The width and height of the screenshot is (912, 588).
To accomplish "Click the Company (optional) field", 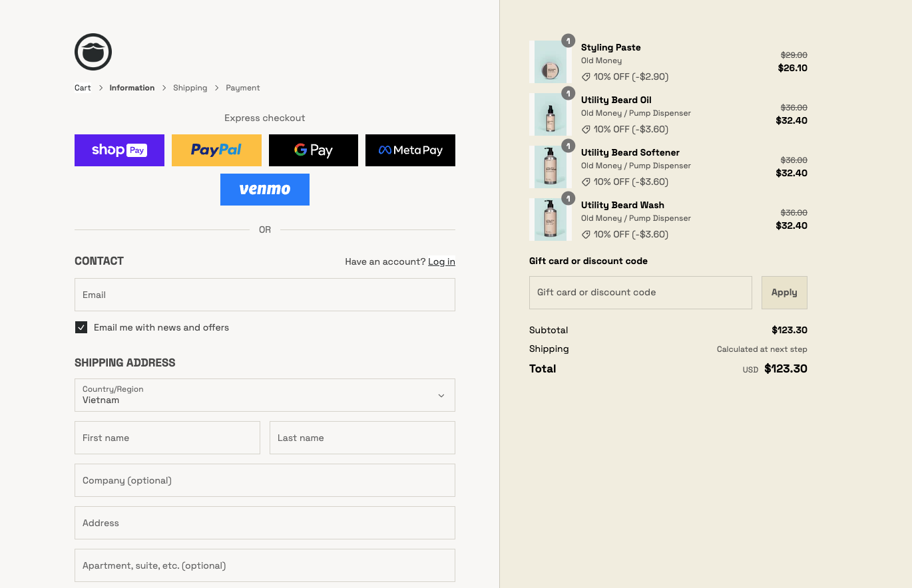I will [x=265, y=480].
